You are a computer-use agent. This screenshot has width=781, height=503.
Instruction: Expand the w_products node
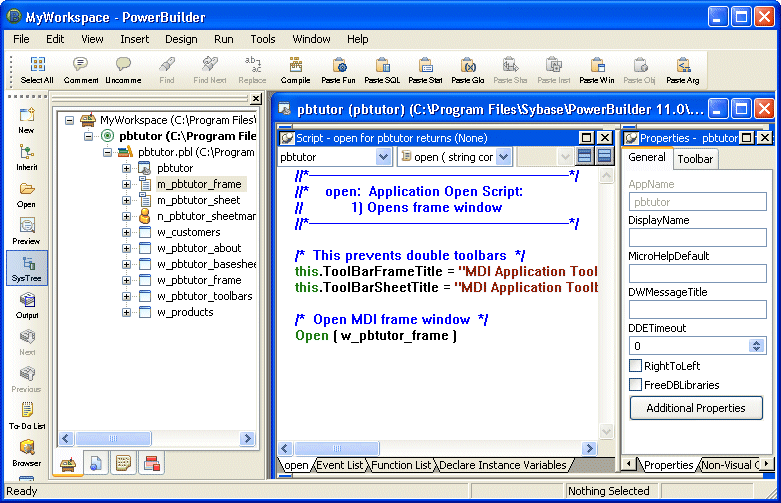click(x=126, y=312)
